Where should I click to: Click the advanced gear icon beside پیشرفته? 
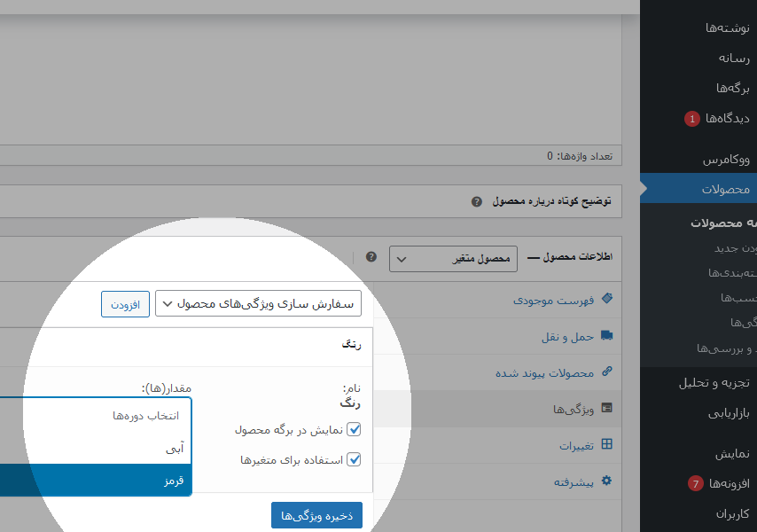point(606,481)
